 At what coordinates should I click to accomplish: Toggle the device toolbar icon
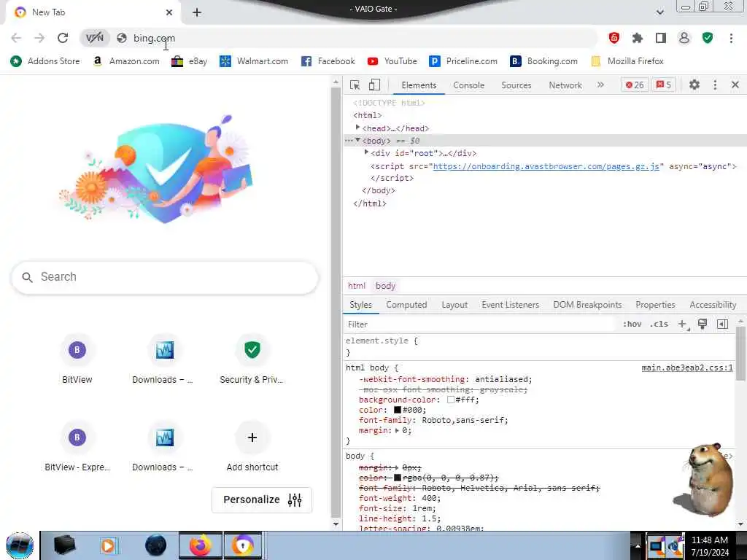click(374, 85)
